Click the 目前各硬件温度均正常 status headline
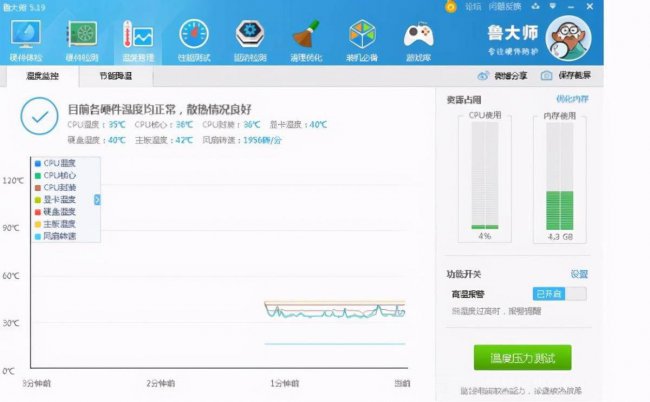 160,109
